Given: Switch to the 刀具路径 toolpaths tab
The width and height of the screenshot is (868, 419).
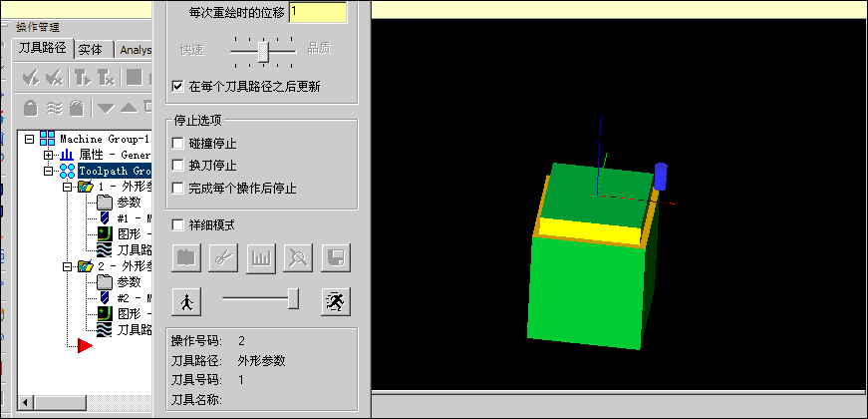Looking at the screenshot, I should coord(43,48).
